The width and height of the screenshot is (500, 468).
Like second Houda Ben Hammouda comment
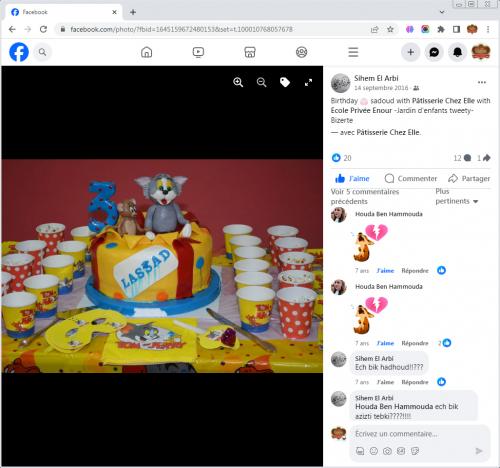click(385, 343)
